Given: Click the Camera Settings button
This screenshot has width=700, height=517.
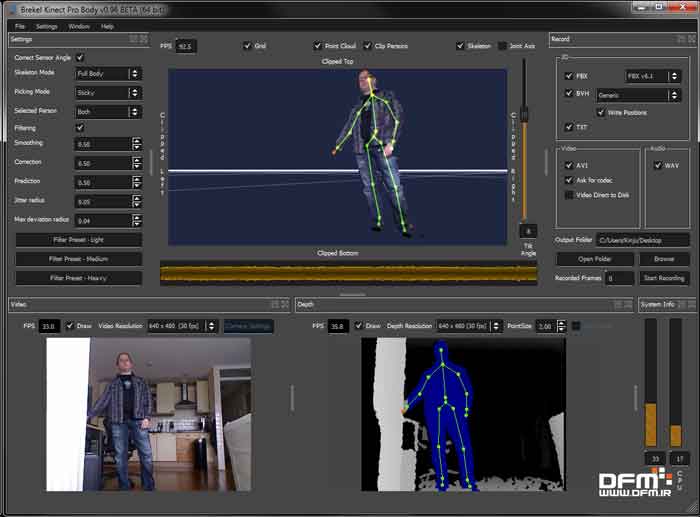Looking at the screenshot, I should pos(248,326).
